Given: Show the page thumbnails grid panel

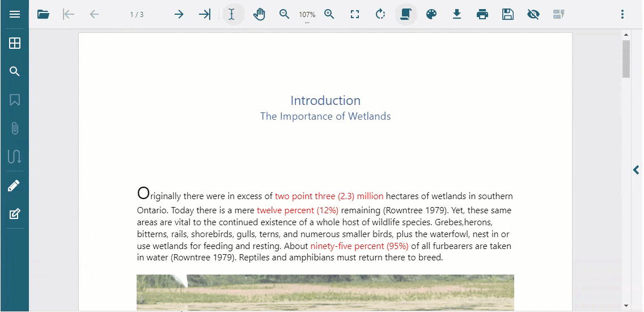Looking at the screenshot, I should tap(15, 43).
